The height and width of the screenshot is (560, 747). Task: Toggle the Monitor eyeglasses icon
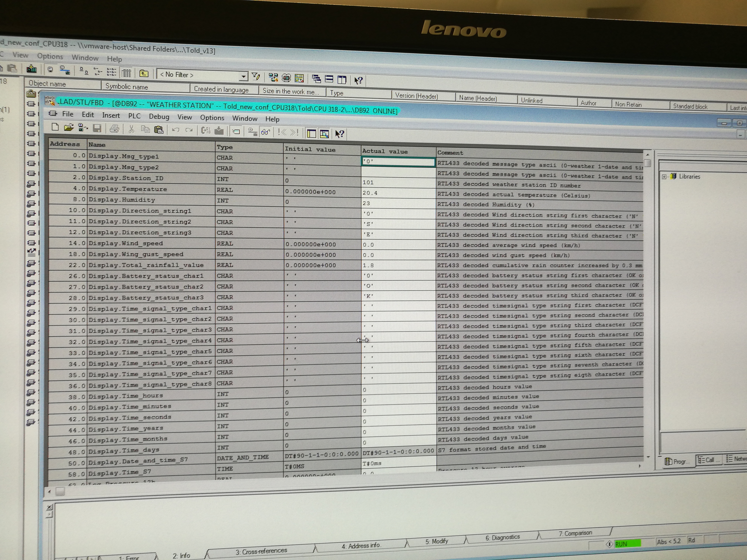click(x=266, y=132)
